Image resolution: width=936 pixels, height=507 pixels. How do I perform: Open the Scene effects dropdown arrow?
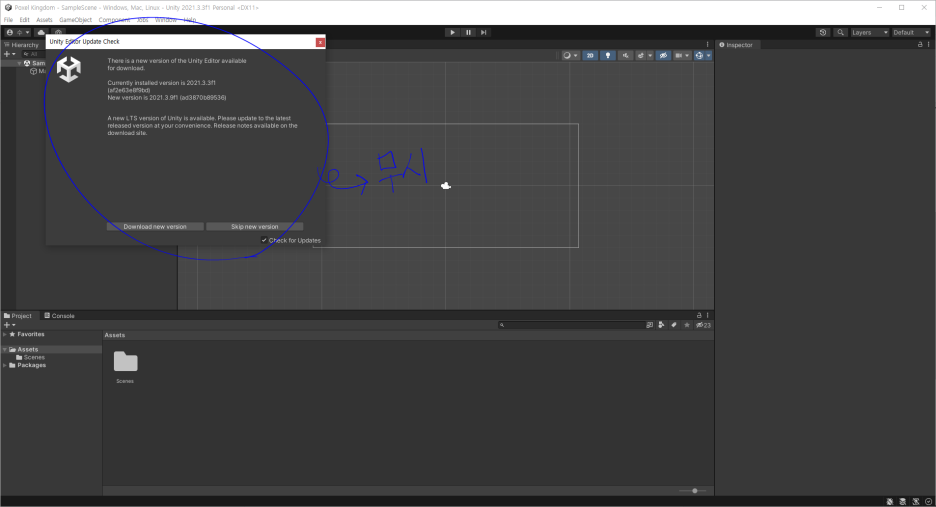tap(650, 56)
